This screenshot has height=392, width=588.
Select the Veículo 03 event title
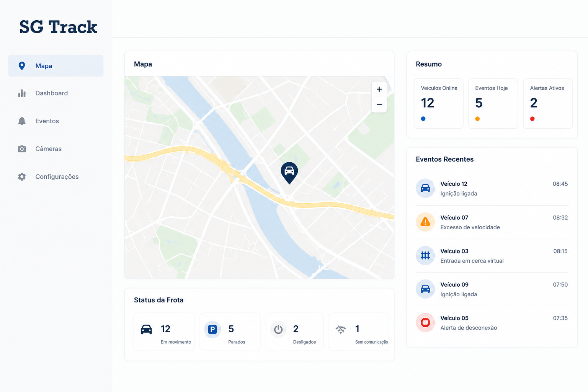point(454,251)
